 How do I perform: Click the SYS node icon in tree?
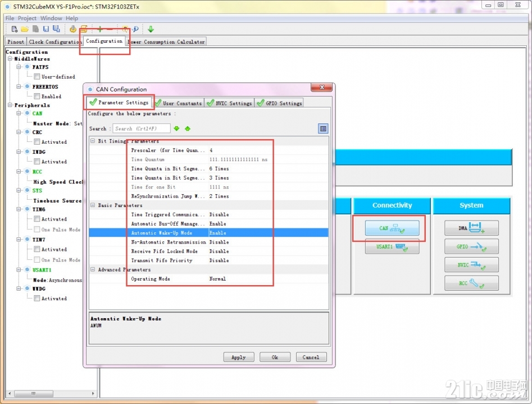point(27,190)
